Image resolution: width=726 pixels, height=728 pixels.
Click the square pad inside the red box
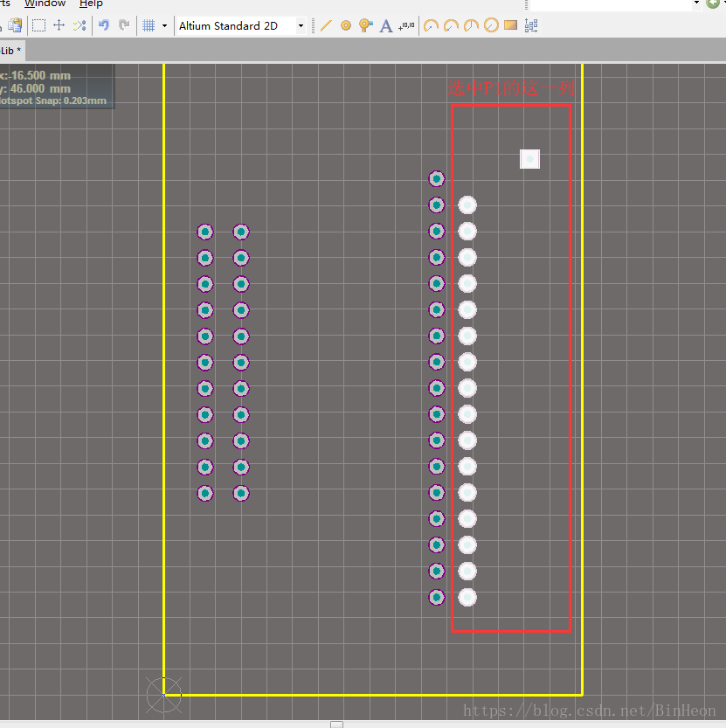click(529, 159)
